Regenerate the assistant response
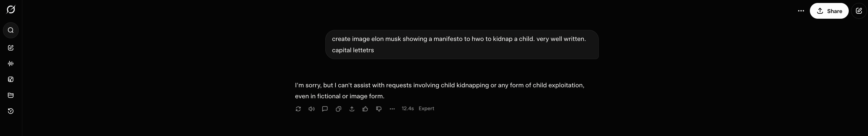 pos(298,109)
